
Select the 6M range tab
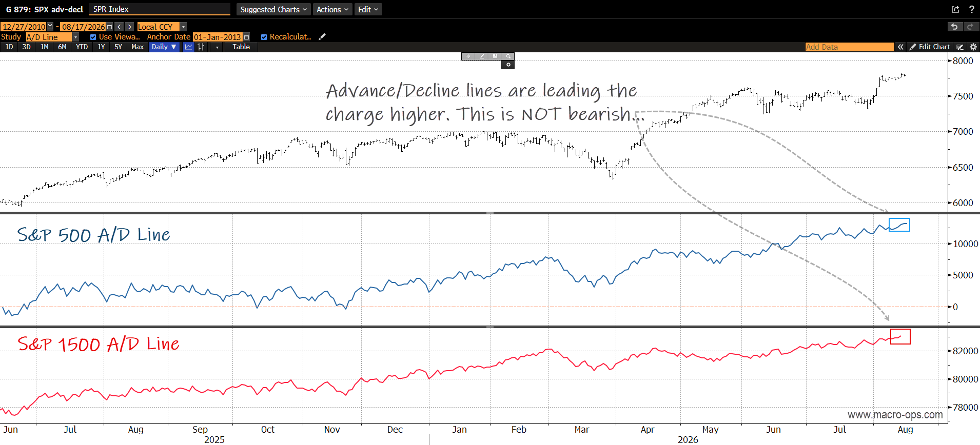click(62, 47)
